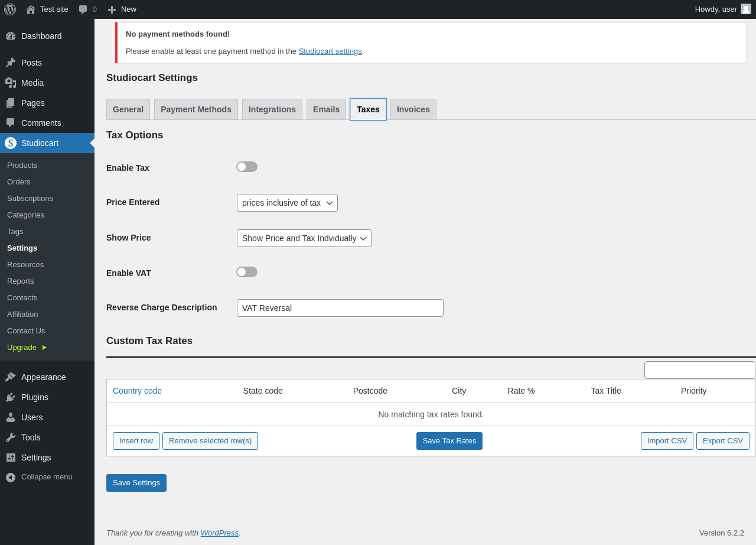Click the Posts pushpin icon
The width and height of the screenshot is (756, 545).
[x=11, y=63]
